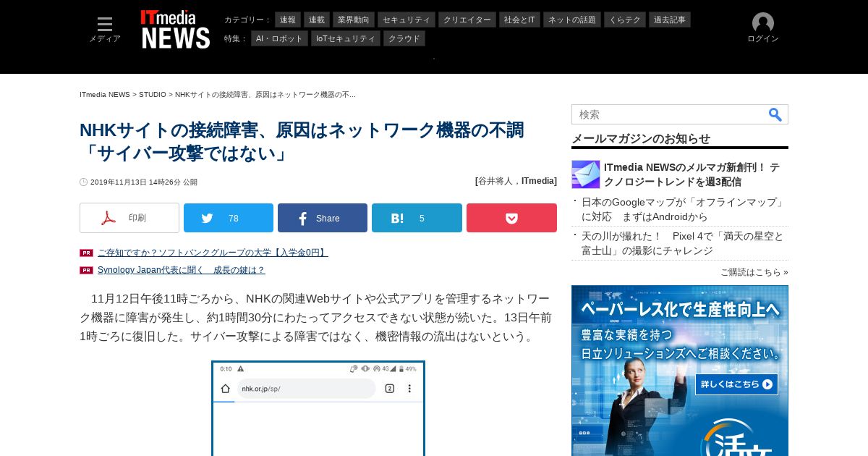The image size is (868, 456).
Task: Click the newsletter envelope icon
Action: click(586, 174)
